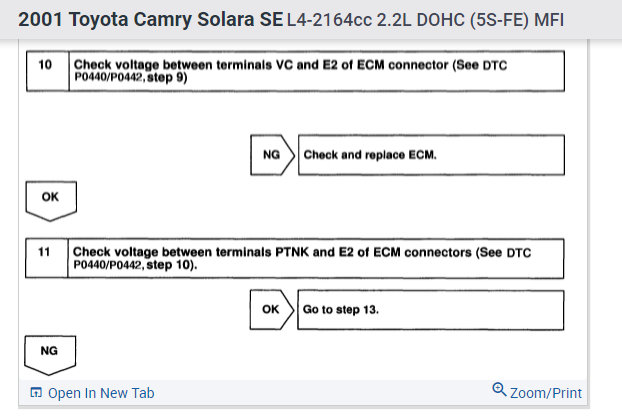The width and height of the screenshot is (622, 420).
Task: Click the (5S-FE) MFI engine code text
Action: pos(514,21)
